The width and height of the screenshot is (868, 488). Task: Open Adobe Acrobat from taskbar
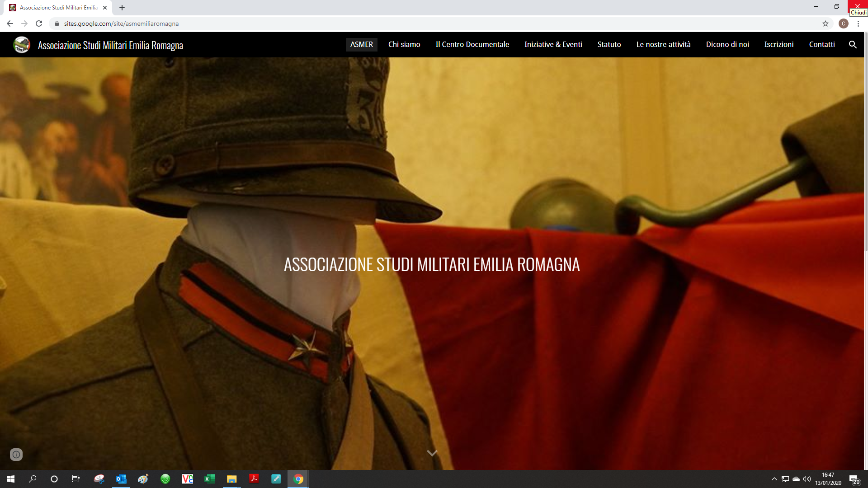coord(254,479)
